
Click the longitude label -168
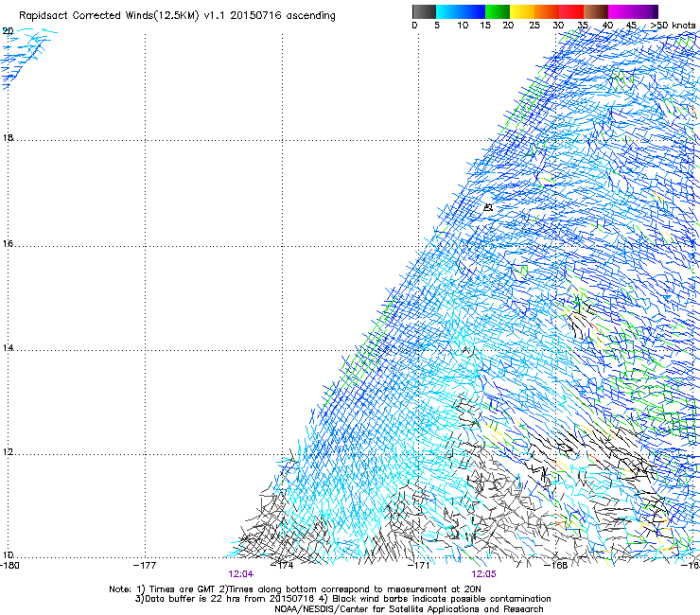point(555,565)
